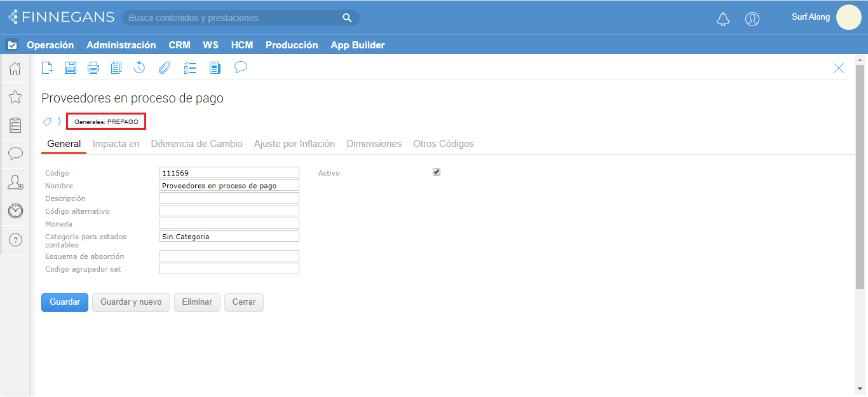
Task: Open notifications bell icon
Action: [x=723, y=19]
